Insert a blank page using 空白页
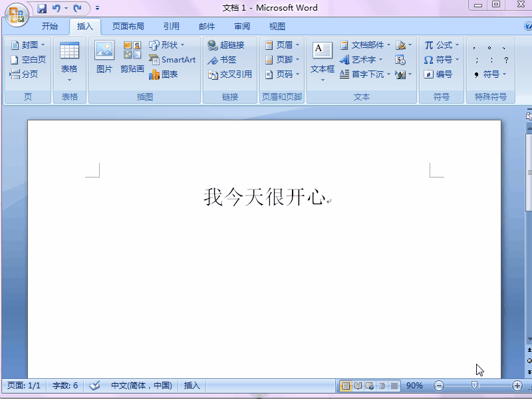 point(27,59)
